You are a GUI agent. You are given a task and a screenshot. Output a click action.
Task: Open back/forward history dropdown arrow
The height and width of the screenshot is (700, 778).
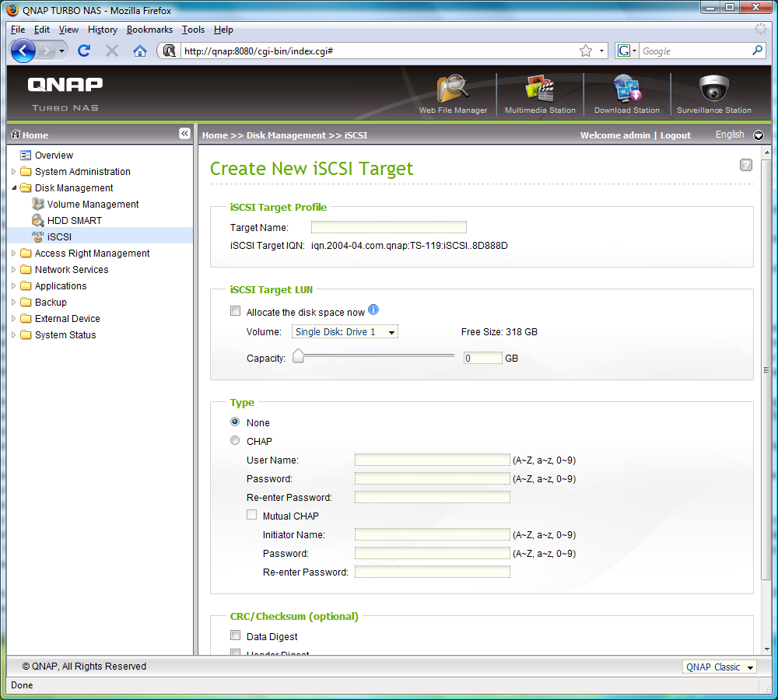click(61, 51)
